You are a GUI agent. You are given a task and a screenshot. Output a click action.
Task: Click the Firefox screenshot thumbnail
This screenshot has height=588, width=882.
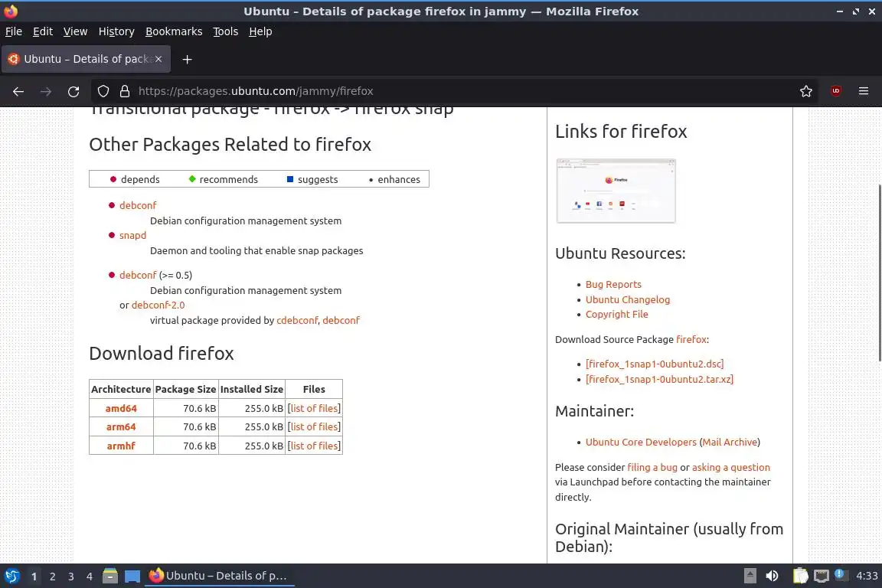[x=616, y=191]
